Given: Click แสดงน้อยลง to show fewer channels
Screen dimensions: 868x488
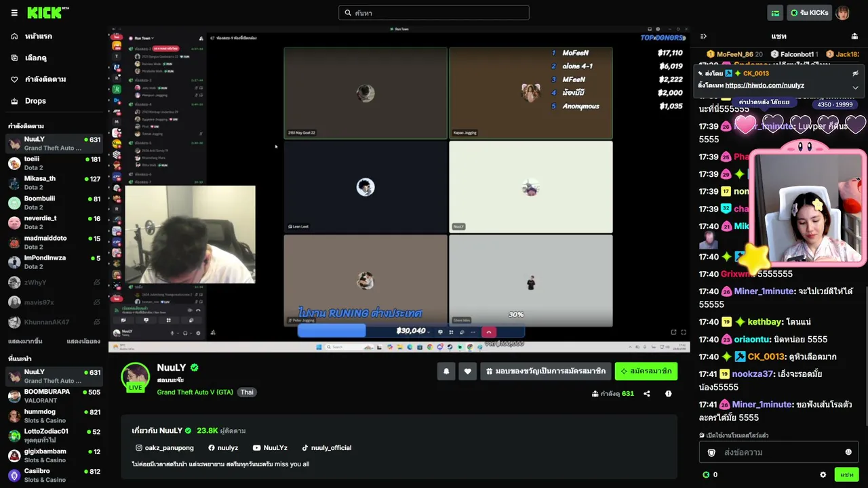Looking at the screenshot, I should (83, 341).
